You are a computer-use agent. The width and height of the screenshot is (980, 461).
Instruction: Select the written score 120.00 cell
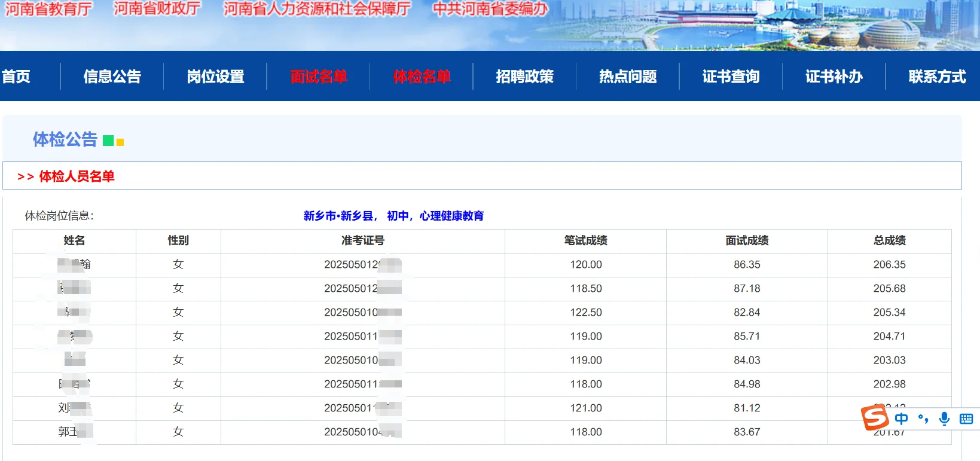pos(586,264)
